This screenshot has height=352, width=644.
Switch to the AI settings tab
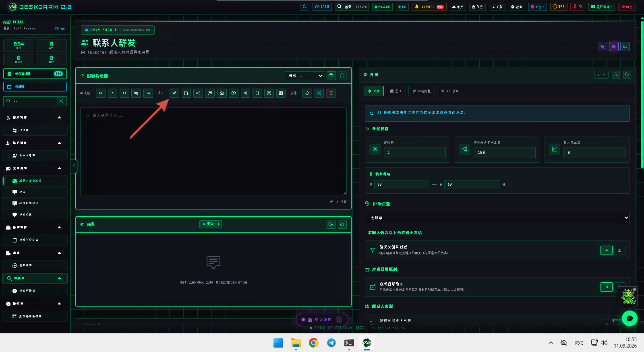[x=450, y=91]
